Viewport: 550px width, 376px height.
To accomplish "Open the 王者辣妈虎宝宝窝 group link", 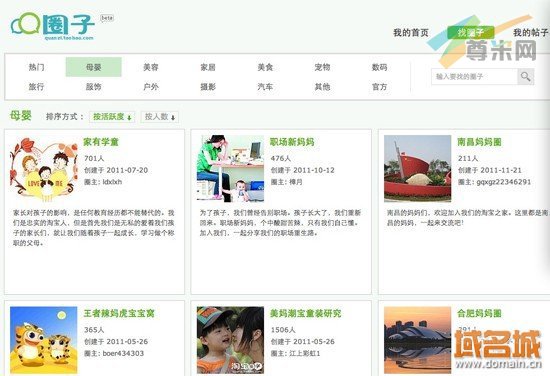I will click(119, 313).
